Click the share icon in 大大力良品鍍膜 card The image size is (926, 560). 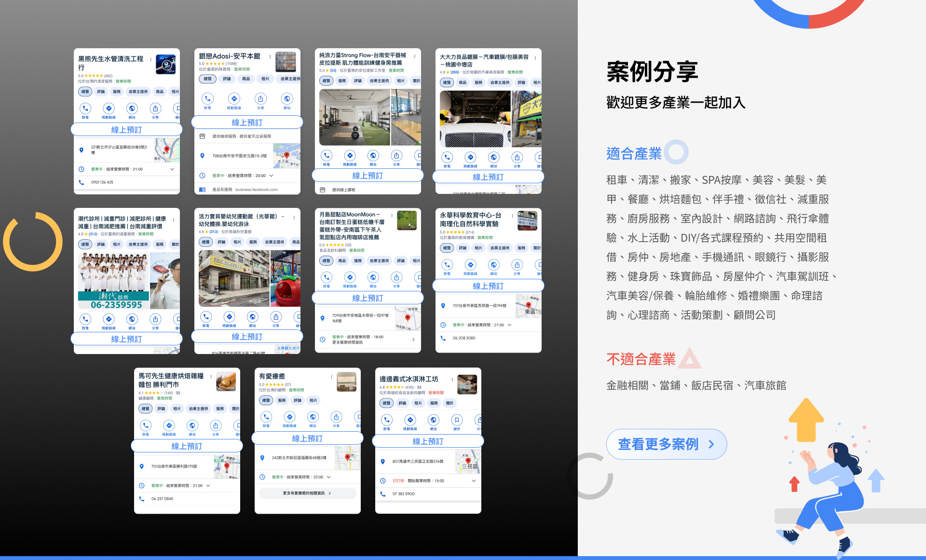(x=517, y=157)
